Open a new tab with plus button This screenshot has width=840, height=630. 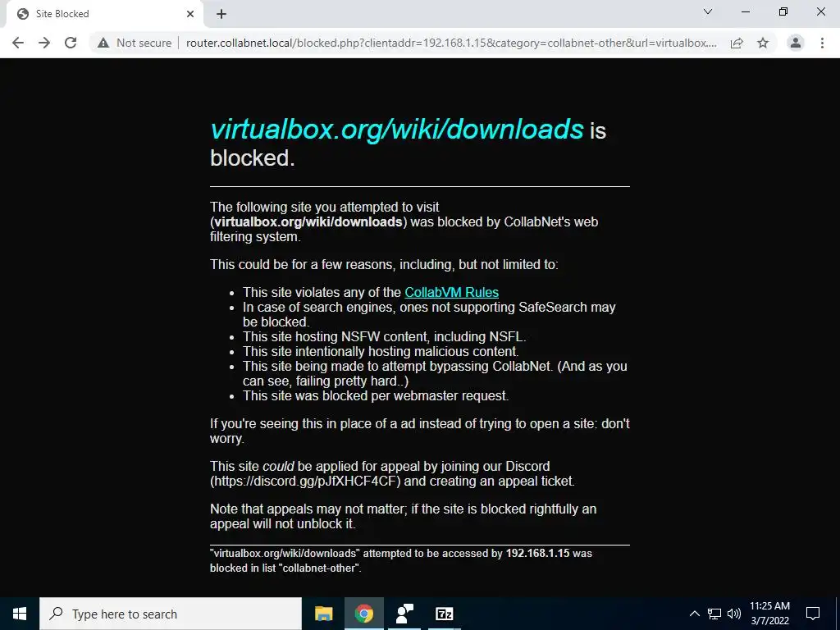pyautogui.click(x=221, y=15)
